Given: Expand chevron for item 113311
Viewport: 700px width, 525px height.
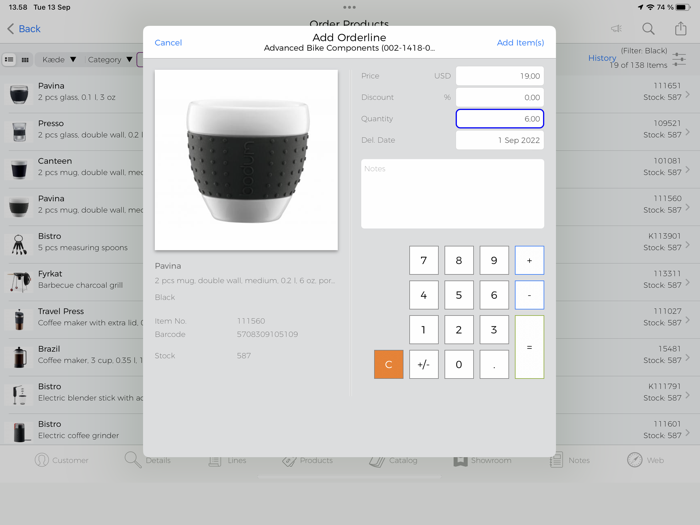Looking at the screenshot, I should pos(688,282).
